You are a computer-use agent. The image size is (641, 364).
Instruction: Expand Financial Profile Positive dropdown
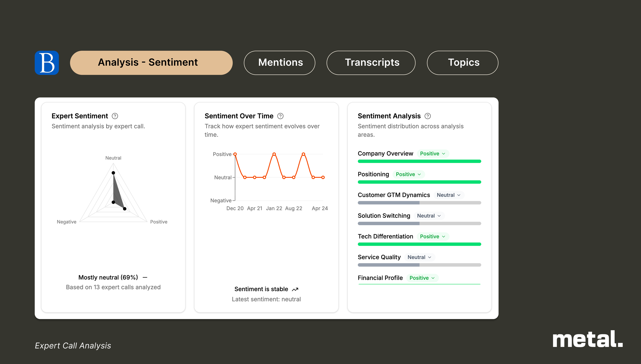coord(422,278)
